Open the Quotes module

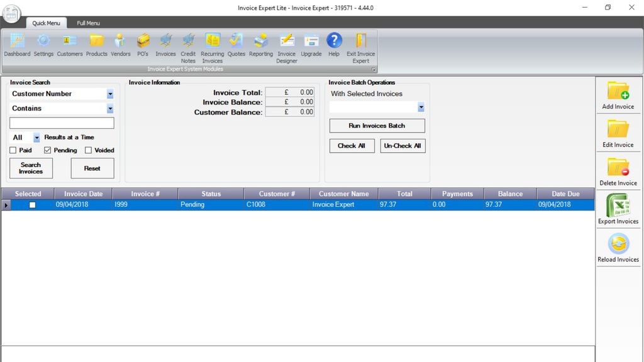point(236,44)
